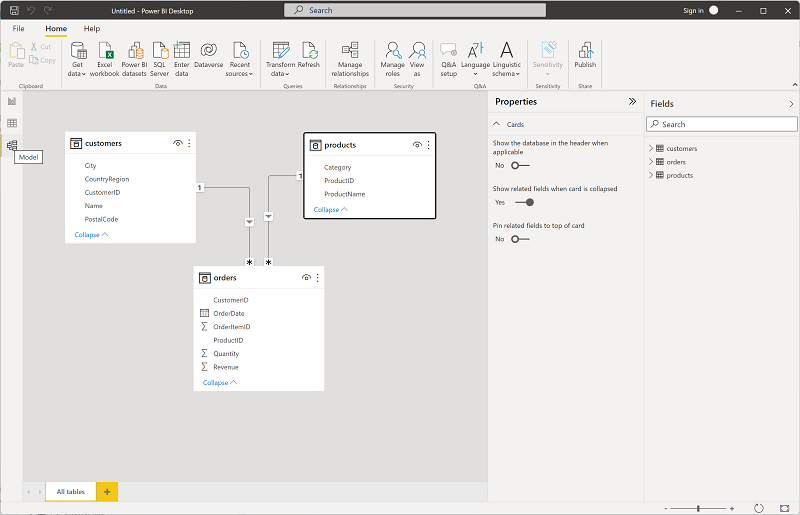Click the Refresh button in the ribbon
Viewport: 800px width, 515px height.
[x=309, y=55]
